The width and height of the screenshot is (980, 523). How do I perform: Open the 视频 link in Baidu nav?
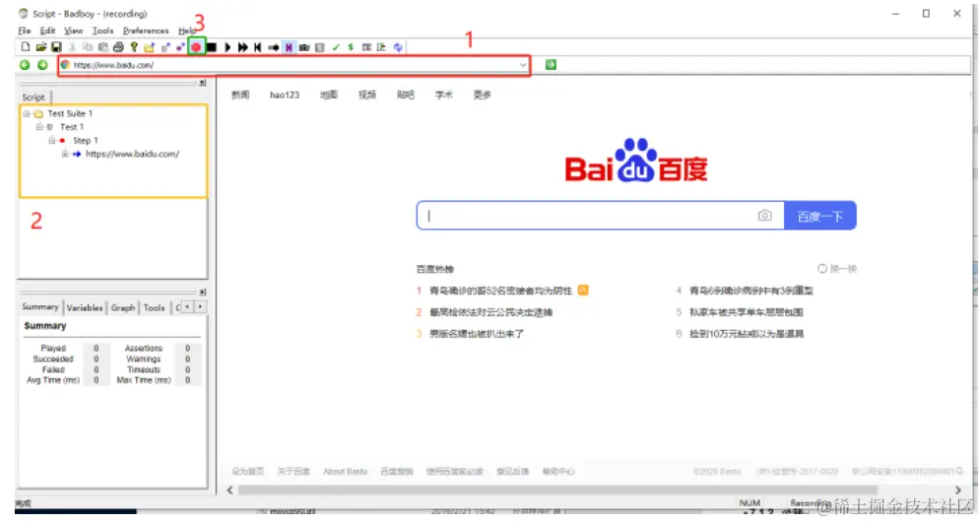[366, 95]
